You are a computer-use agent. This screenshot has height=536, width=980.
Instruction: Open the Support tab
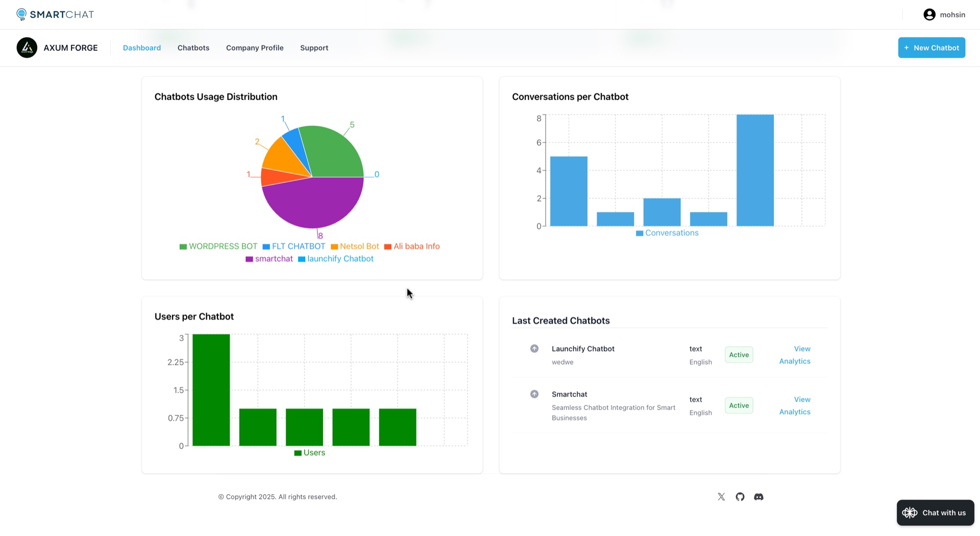point(314,48)
